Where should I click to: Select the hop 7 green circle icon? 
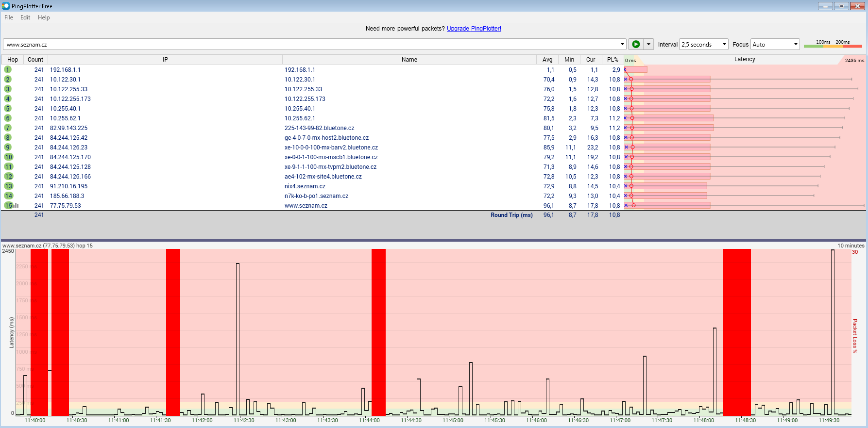click(8, 128)
